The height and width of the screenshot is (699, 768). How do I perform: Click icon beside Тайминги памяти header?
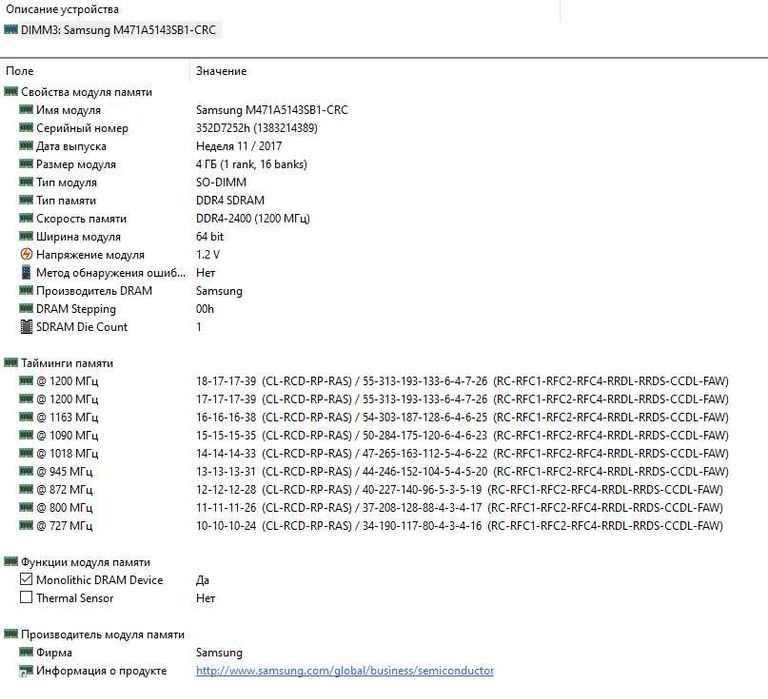click(11, 362)
